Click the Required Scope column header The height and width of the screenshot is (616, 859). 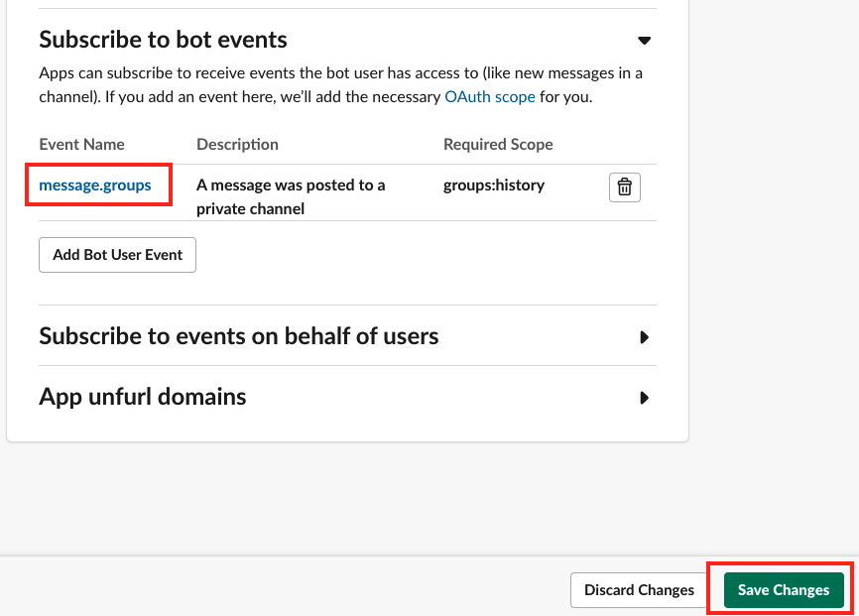tap(498, 144)
